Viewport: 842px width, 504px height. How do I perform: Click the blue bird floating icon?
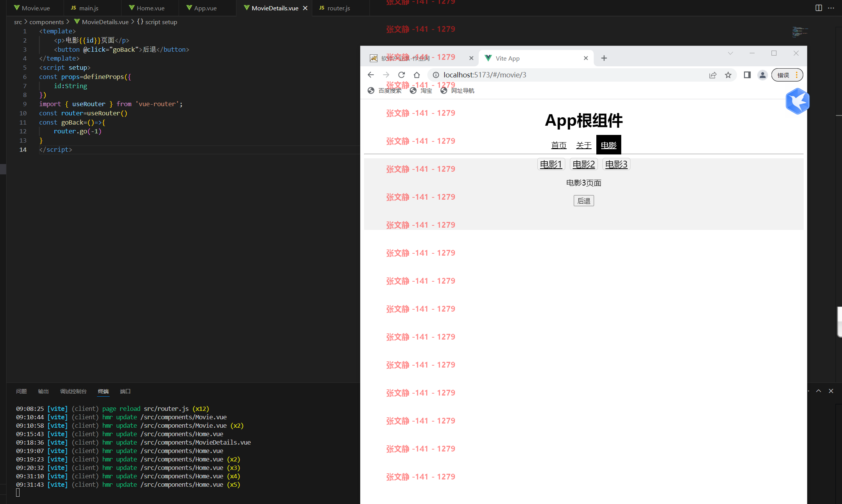[797, 101]
